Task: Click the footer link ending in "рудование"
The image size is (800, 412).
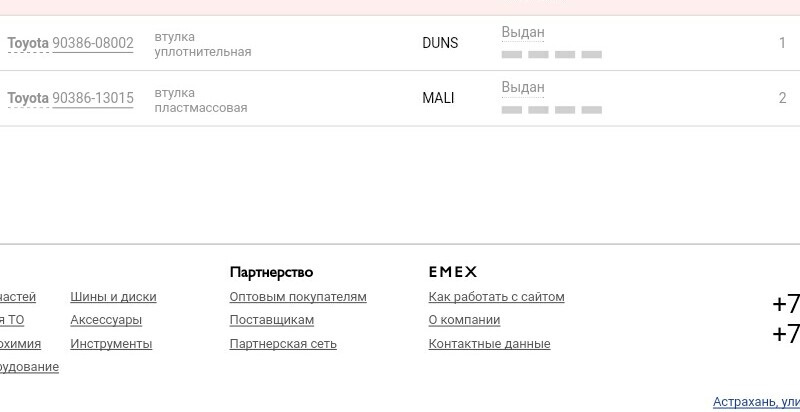Action: [x=29, y=367]
